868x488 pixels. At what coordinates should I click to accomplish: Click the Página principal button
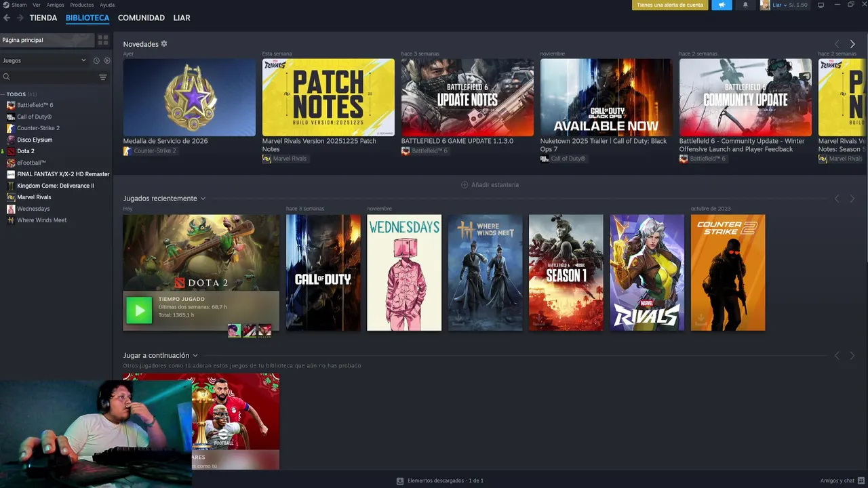(47, 40)
